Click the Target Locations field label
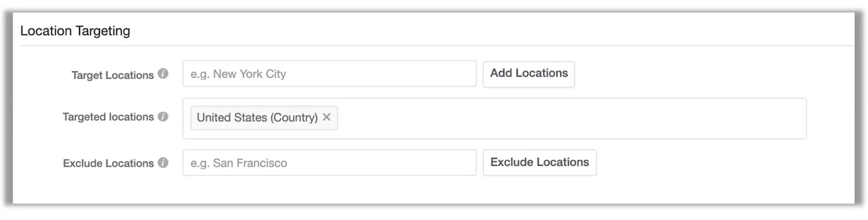This screenshot has height=220, width=868. coord(113,75)
